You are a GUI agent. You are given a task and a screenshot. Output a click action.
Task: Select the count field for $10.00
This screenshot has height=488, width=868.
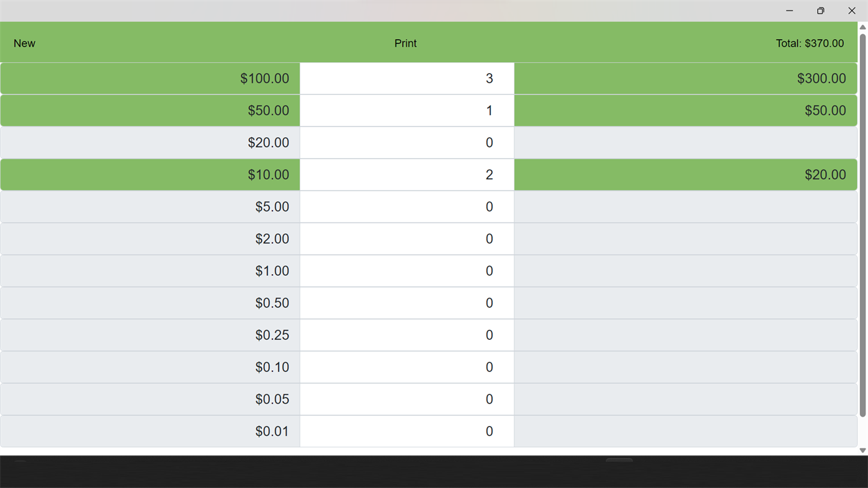tap(406, 174)
